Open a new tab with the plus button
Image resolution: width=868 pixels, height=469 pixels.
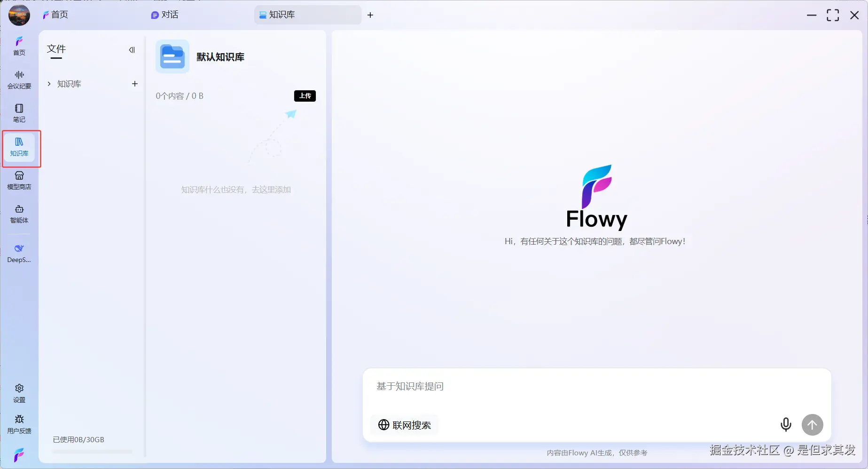pyautogui.click(x=370, y=15)
